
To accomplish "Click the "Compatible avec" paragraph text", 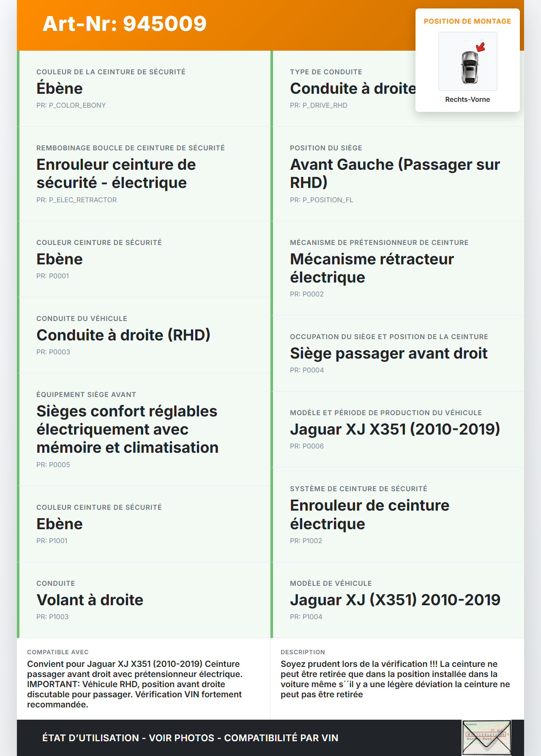I will 134,684.
